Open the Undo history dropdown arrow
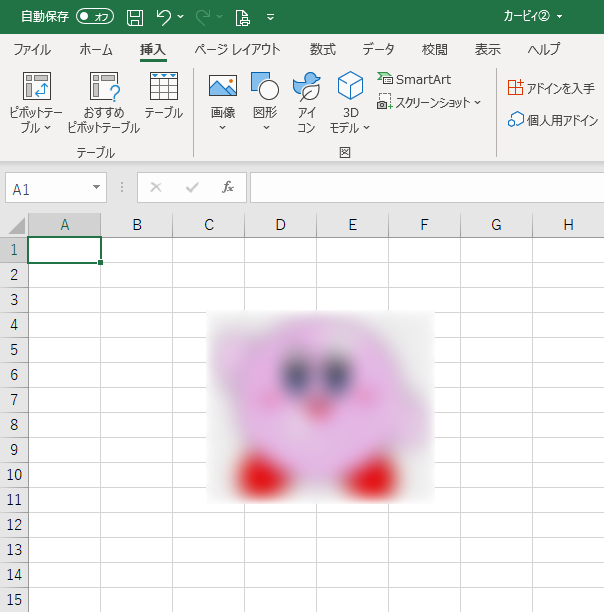The height and width of the screenshot is (612, 604). coord(181,17)
